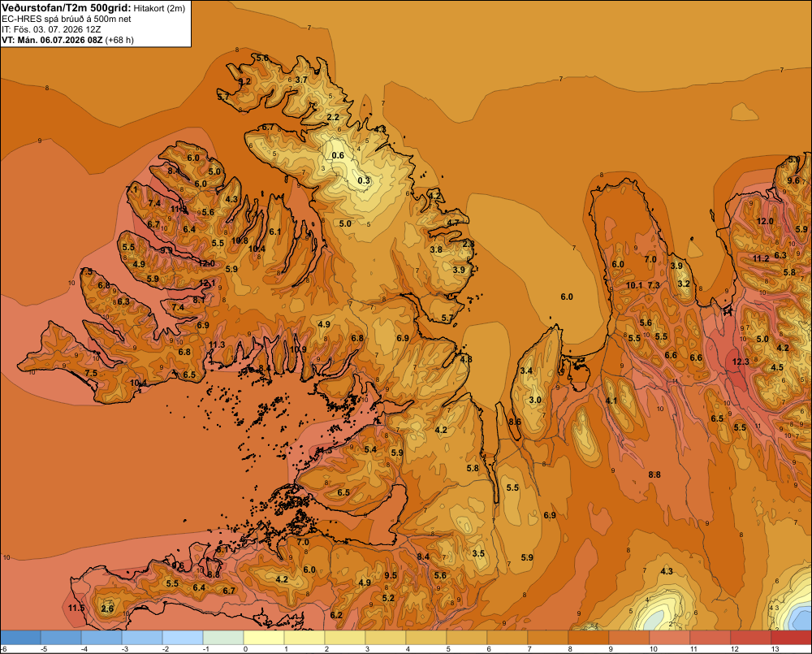
Task: Click the 4.3 label near the southeast glacier
Action: pyautogui.click(x=667, y=571)
